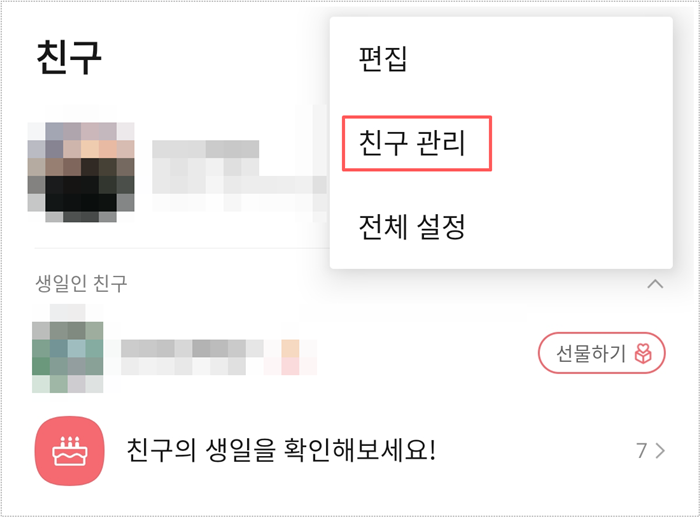Screen dimensions: 700x517
Task: Open 친구 관리 in the popup menu
Action: coord(412,143)
